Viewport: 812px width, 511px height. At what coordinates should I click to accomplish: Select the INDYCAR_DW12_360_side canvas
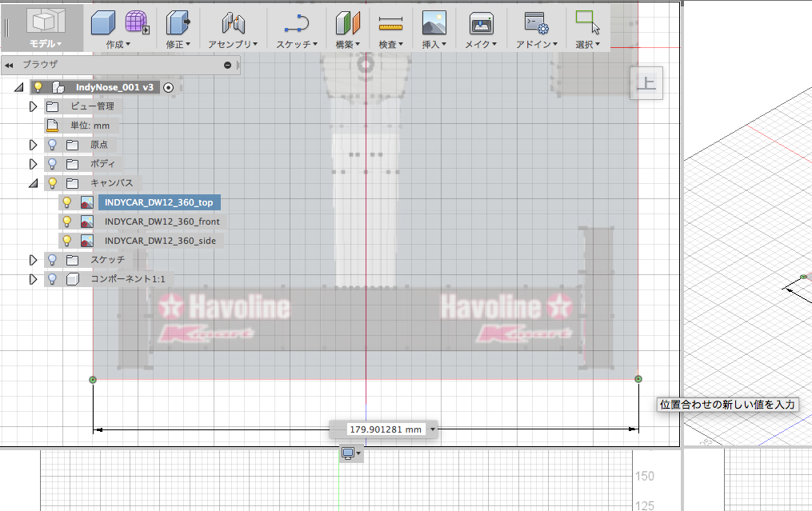pyautogui.click(x=161, y=241)
